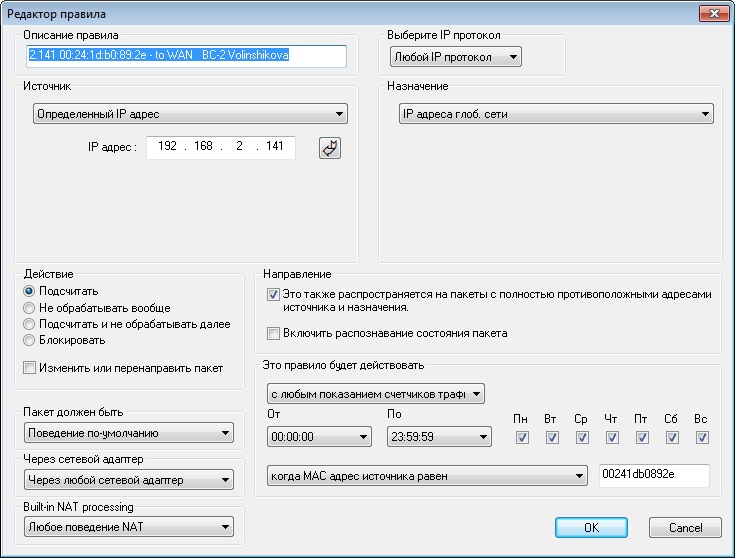The height and width of the screenshot is (558, 735).
Task: Enable Изменить или перенаправить пакет checkbox
Action: [x=30, y=368]
